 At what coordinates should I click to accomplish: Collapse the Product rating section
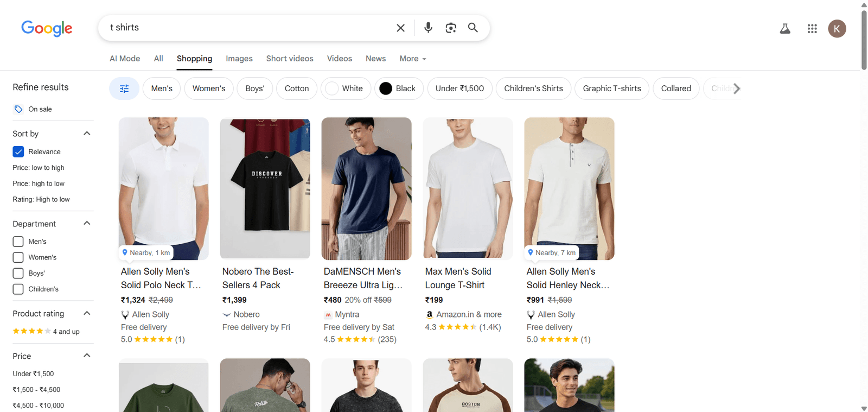pos(87,313)
